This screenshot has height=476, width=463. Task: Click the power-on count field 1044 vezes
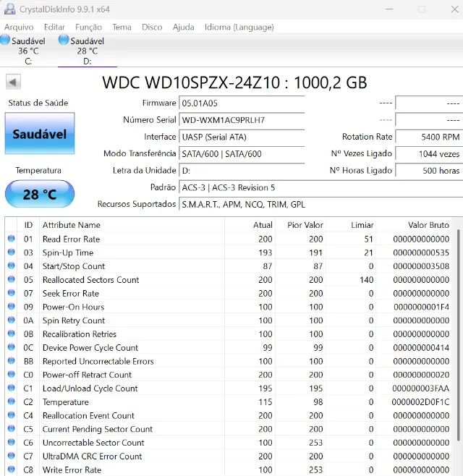click(x=429, y=153)
